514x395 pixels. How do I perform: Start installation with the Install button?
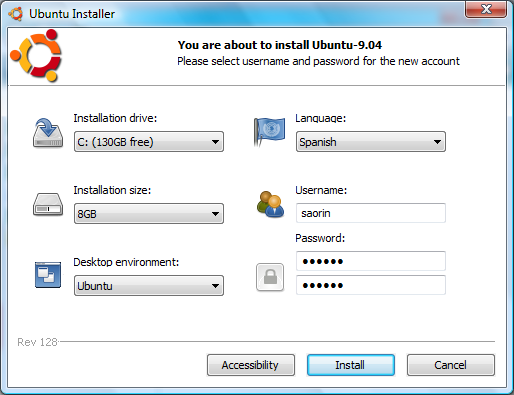coord(351,365)
